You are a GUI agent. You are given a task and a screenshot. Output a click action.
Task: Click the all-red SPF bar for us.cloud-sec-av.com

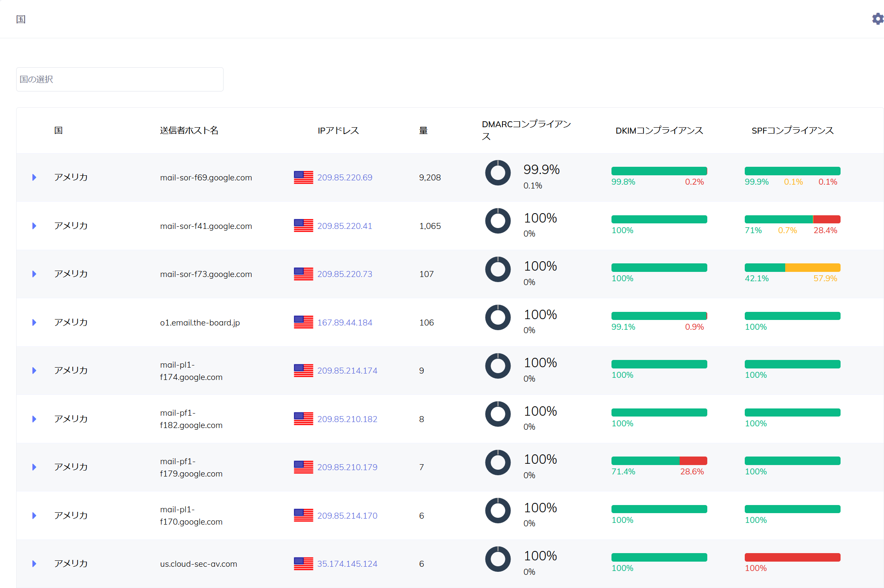click(x=792, y=557)
